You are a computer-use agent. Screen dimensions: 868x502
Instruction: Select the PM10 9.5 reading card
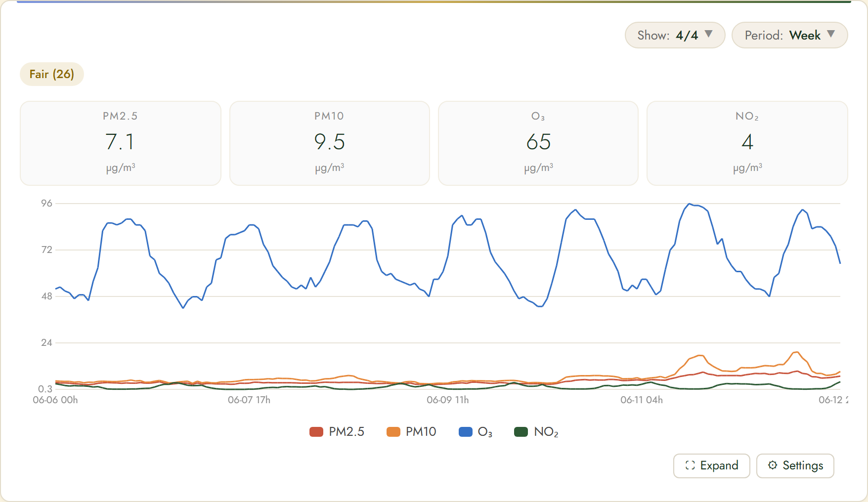330,143
